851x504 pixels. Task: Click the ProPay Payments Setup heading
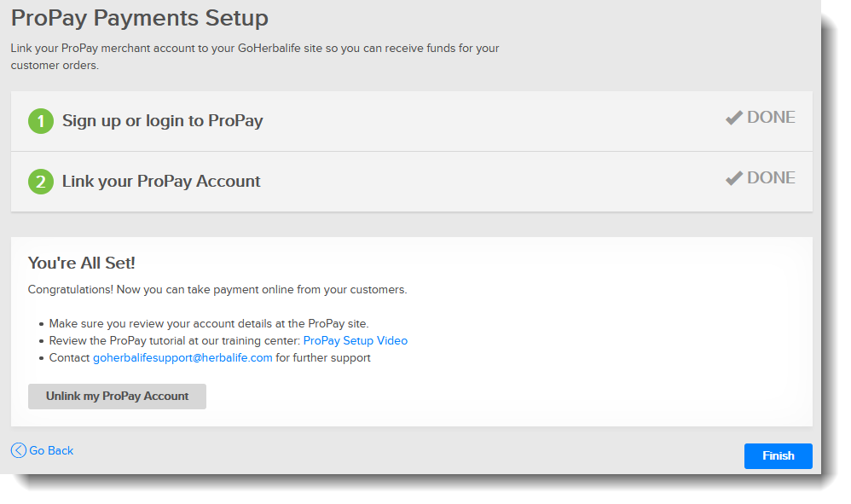(139, 17)
